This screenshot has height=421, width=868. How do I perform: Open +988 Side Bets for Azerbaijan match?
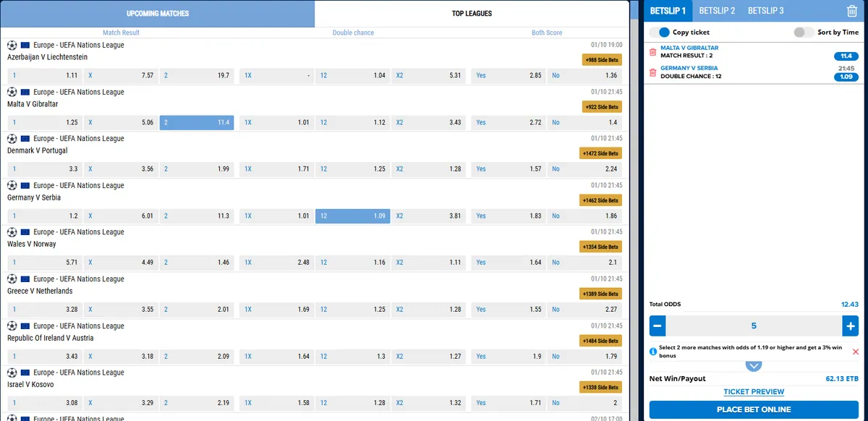(x=601, y=60)
